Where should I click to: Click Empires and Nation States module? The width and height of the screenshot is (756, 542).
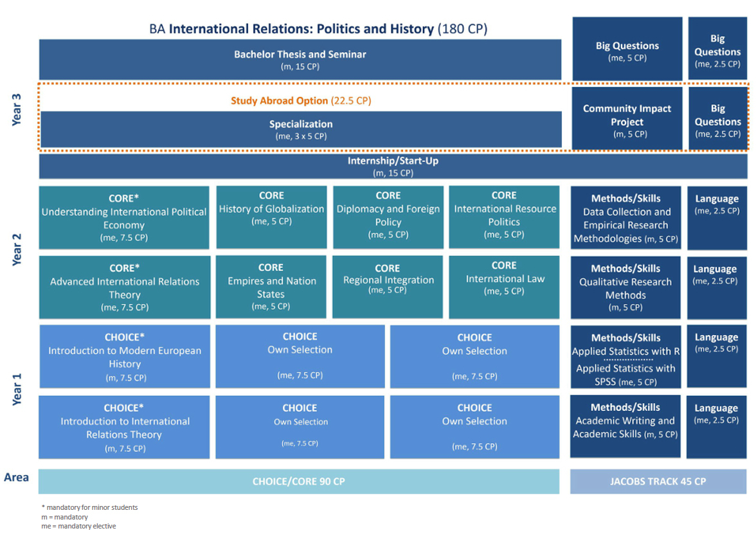pos(271,287)
